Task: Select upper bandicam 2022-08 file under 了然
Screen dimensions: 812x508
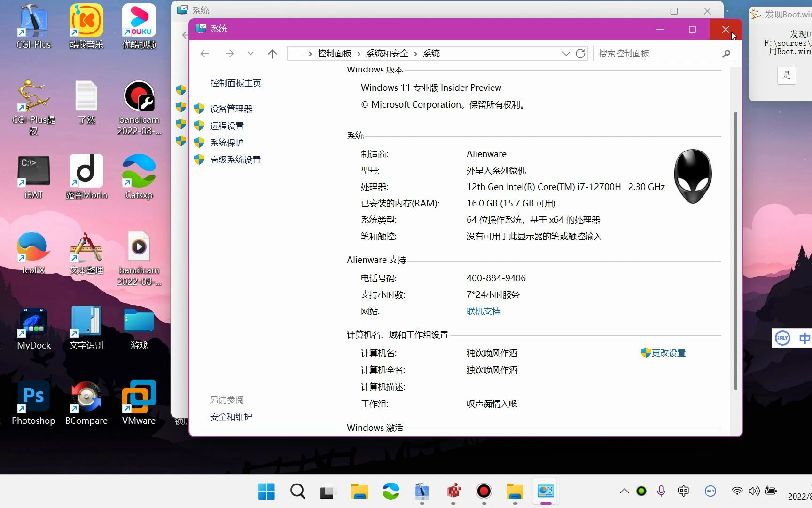Action: point(139,108)
